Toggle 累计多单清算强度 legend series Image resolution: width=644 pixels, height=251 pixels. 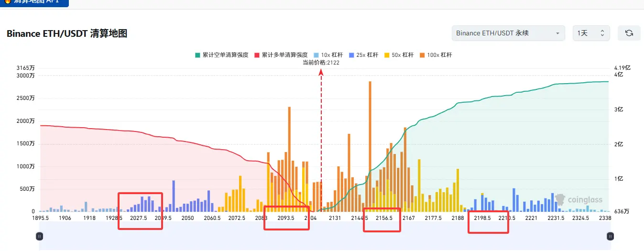coord(281,55)
